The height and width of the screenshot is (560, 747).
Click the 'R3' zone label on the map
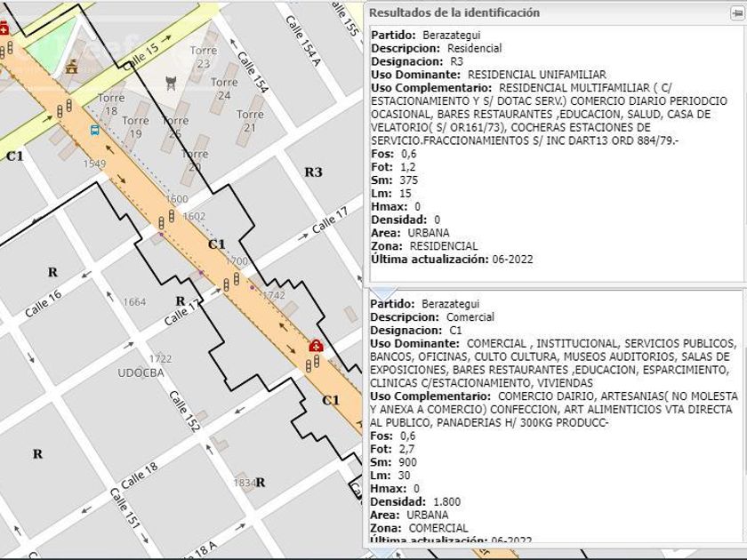tap(313, 172)
